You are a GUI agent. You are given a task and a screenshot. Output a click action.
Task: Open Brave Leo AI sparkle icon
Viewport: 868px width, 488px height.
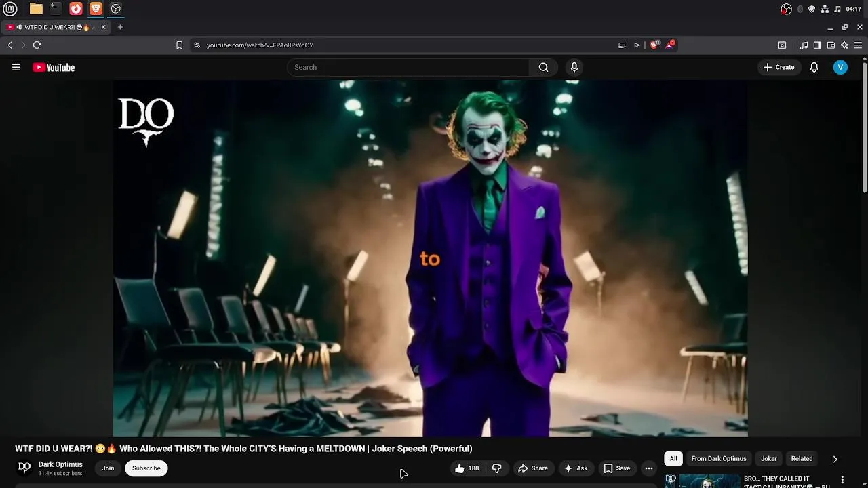(x=844, y=45)
